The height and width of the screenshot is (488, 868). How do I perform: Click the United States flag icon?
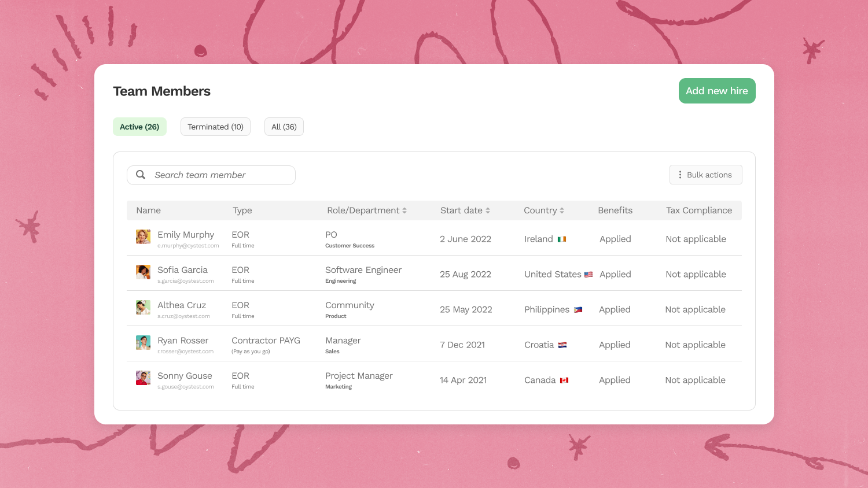click(x=587, y=274)
